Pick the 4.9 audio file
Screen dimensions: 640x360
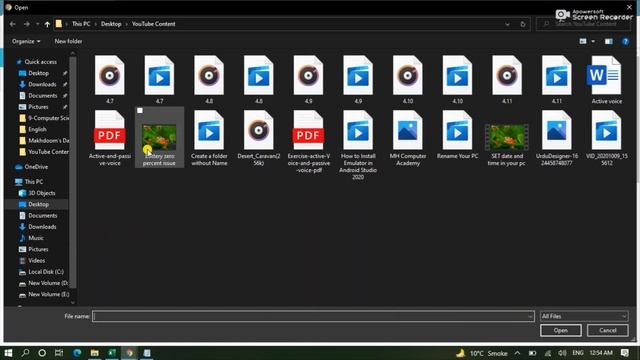[308, 76]
